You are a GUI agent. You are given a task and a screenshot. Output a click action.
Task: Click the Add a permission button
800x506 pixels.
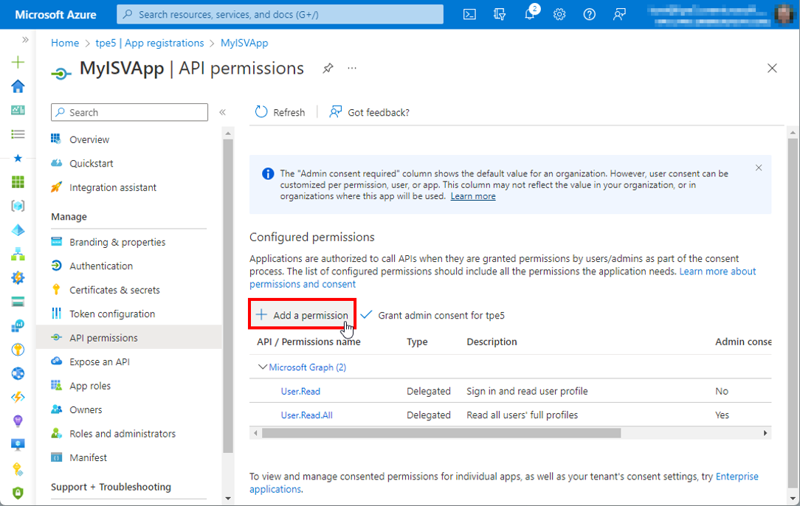[x=302, y=315]
